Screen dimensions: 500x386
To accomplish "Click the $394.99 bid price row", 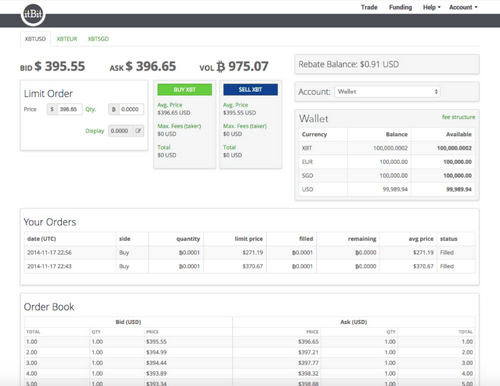I will [x=128, y=352].
